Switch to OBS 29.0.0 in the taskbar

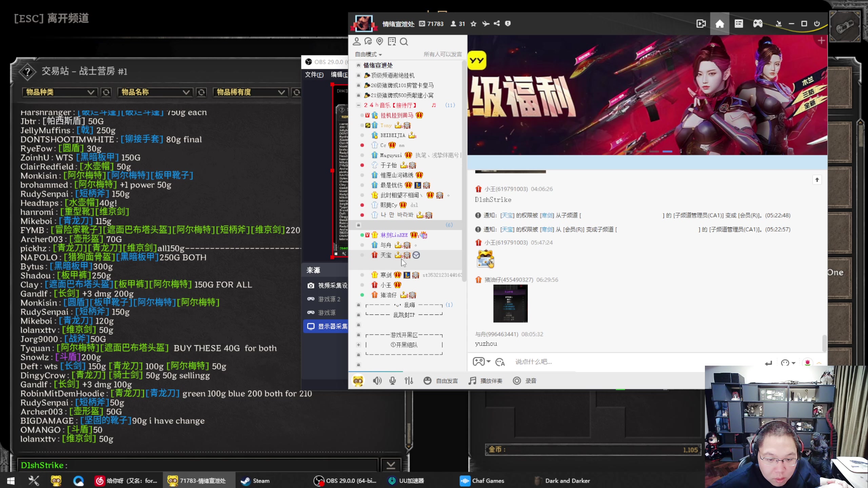point(345,481)
